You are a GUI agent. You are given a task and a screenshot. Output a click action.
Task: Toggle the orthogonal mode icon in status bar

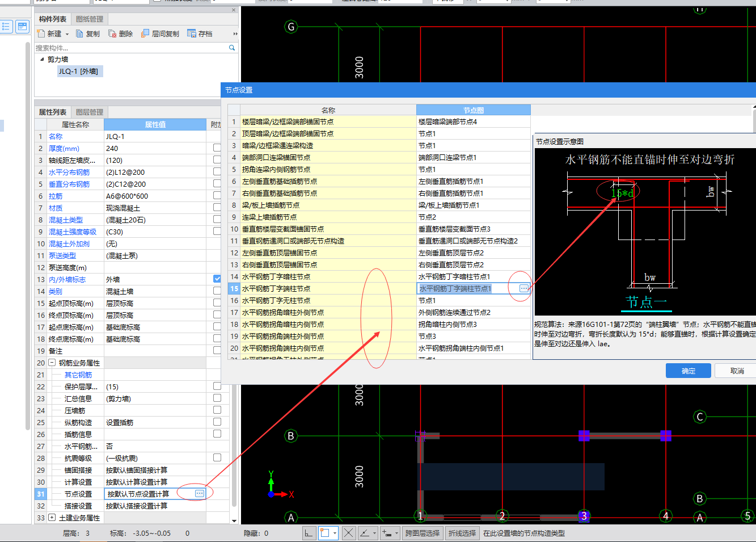(309, 533)
